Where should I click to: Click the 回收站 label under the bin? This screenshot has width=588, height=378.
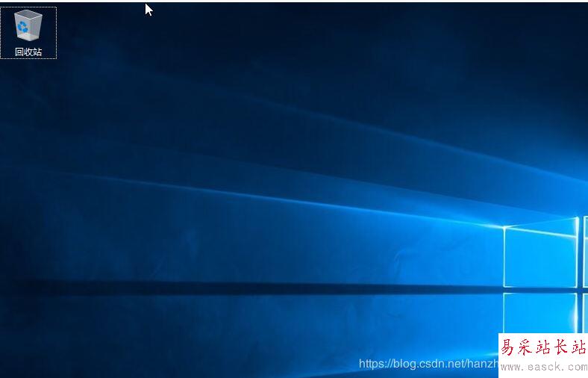[x=28, y=52]
